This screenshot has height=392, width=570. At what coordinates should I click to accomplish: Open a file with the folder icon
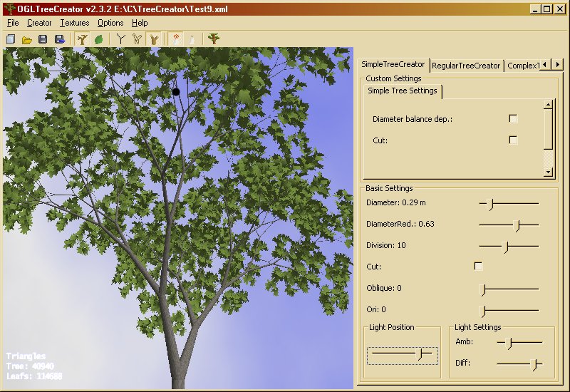click(x=26, y=39)
